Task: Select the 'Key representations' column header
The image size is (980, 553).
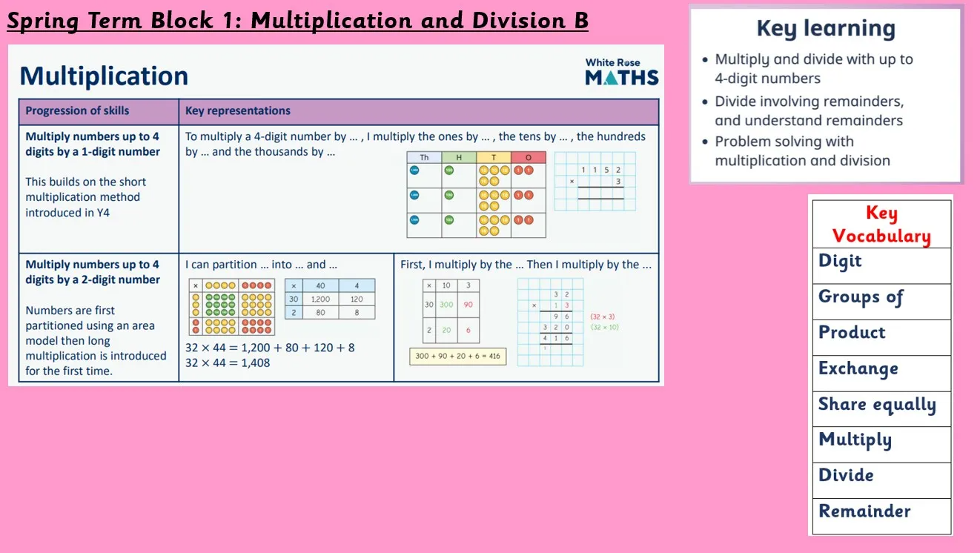Action: (x=238, y=111)
